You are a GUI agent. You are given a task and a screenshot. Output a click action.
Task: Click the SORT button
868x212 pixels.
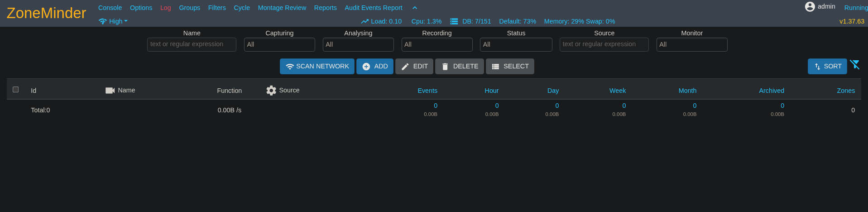point(827,66)
